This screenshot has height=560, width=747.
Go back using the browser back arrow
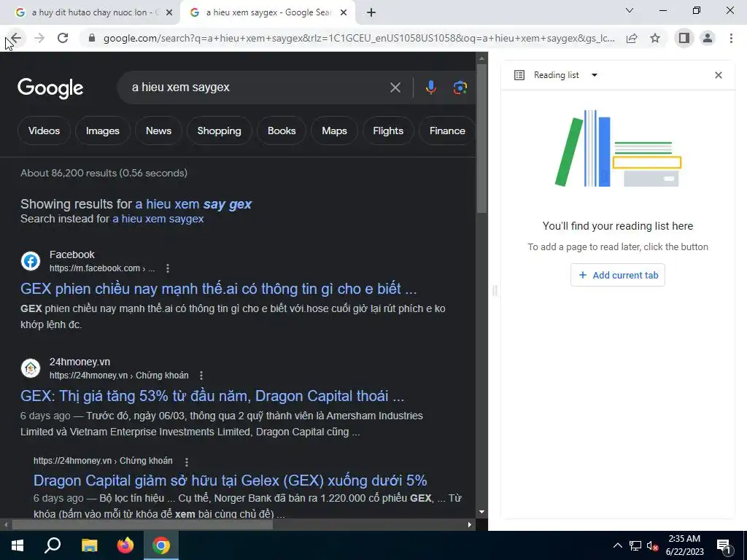[x=16, y=38]
